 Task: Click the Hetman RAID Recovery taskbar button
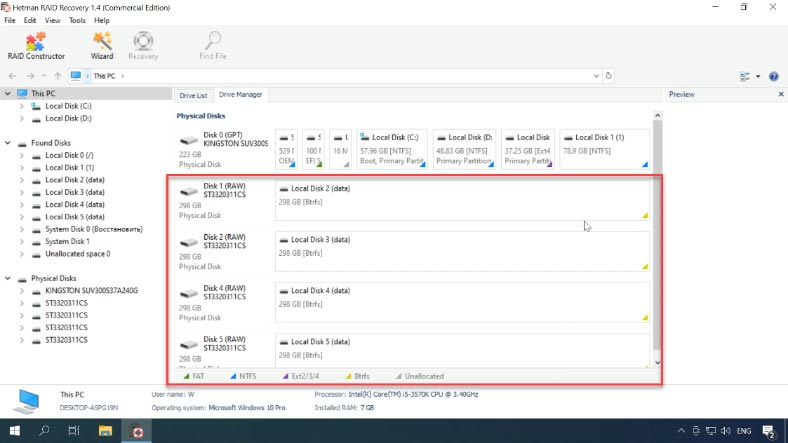pos(137,430)
